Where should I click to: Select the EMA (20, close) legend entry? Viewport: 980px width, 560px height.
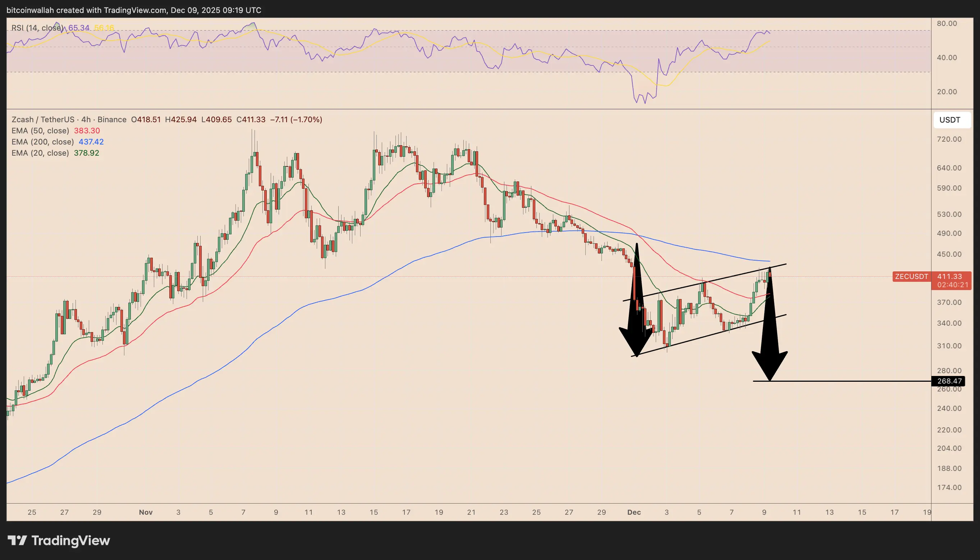[x=40, y=153]
